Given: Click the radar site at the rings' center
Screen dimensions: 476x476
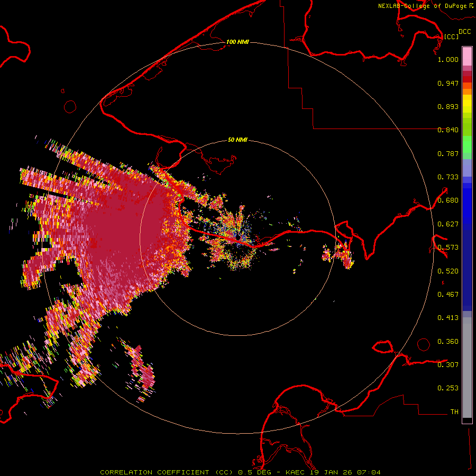Looking at the screenshot, I should tap(238, 237).
